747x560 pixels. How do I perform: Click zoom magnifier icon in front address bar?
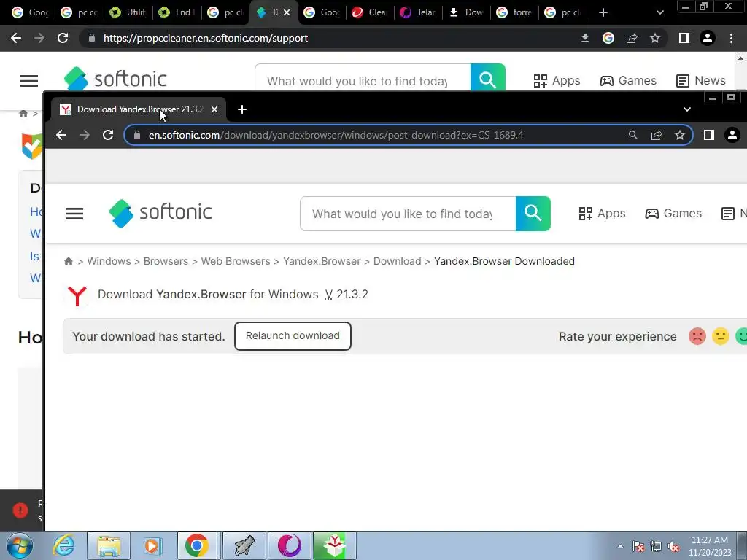632,135
